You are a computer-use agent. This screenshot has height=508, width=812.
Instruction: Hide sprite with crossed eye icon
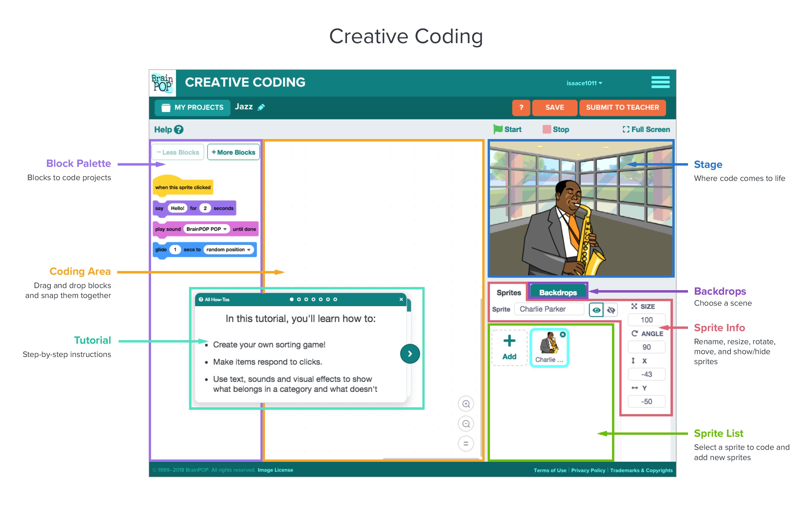(611, 310)
